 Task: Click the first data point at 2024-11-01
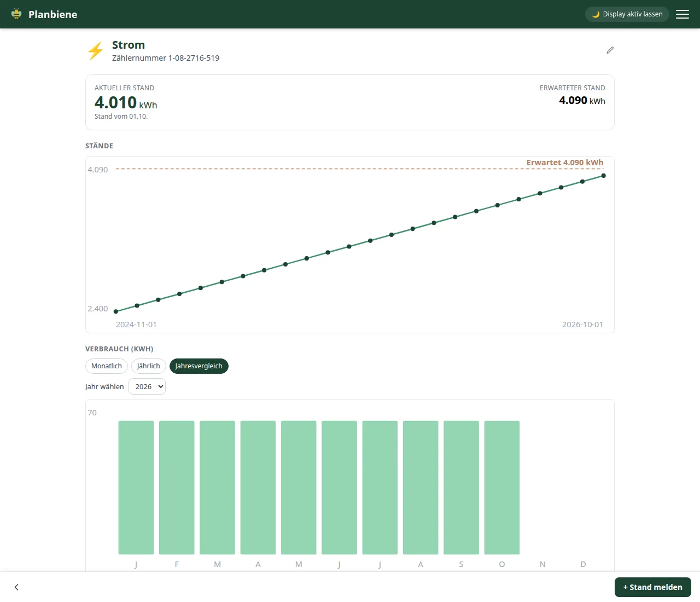tap(116, 311)
